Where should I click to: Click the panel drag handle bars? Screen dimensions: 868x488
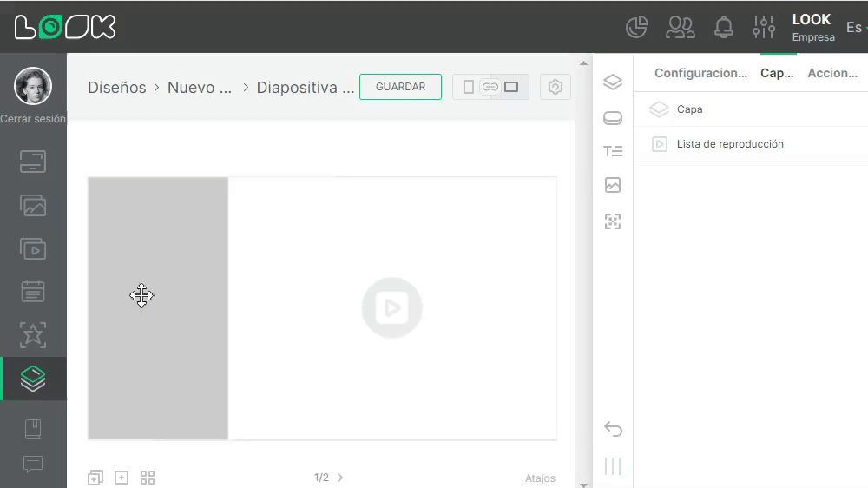(613, 466)
